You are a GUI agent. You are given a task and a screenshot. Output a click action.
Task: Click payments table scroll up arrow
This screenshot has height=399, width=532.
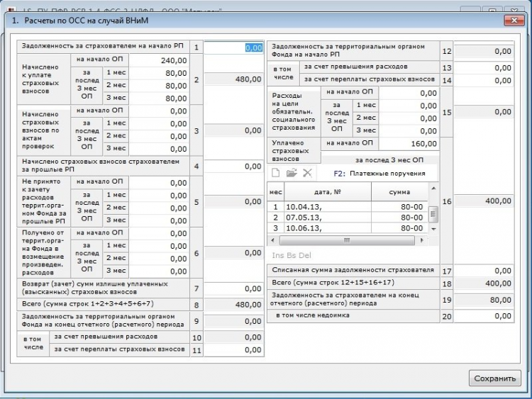(x=433, y=188)
